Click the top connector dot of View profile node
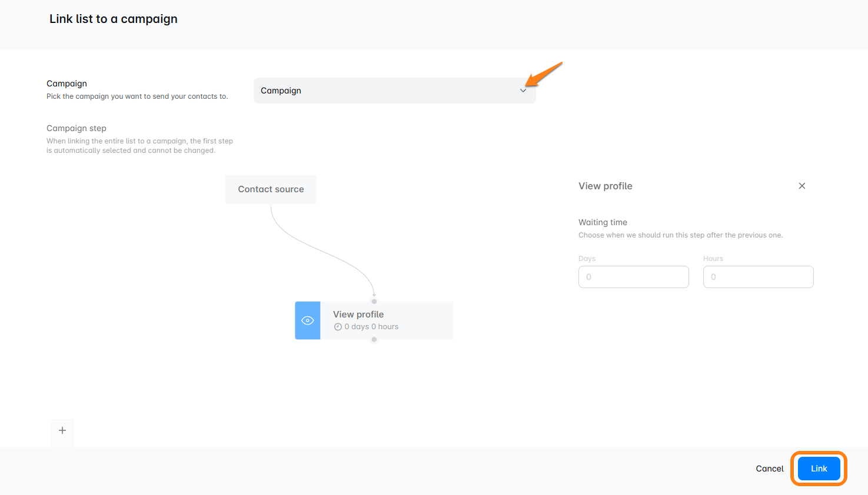 [x=374, y=302]
